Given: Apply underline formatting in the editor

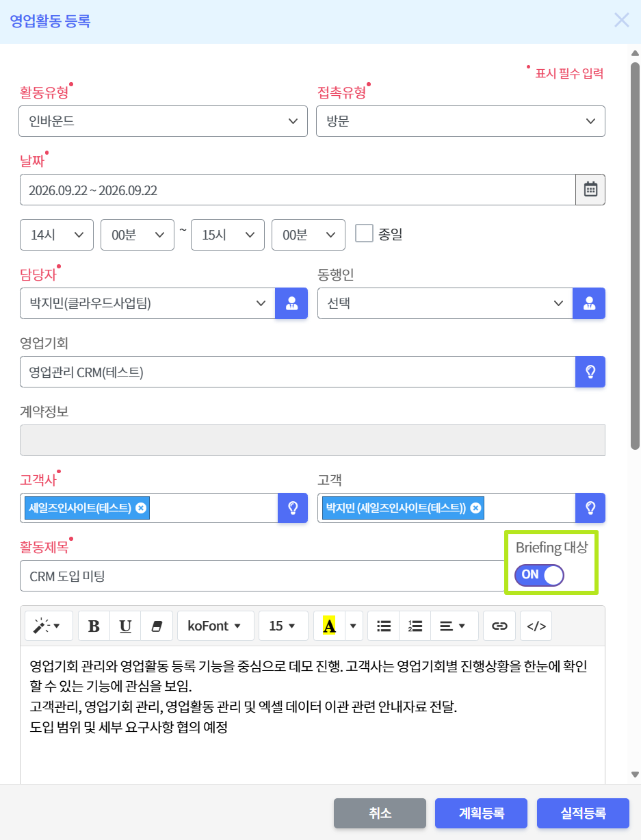Looking at the screenshot, I should [126, 626].
